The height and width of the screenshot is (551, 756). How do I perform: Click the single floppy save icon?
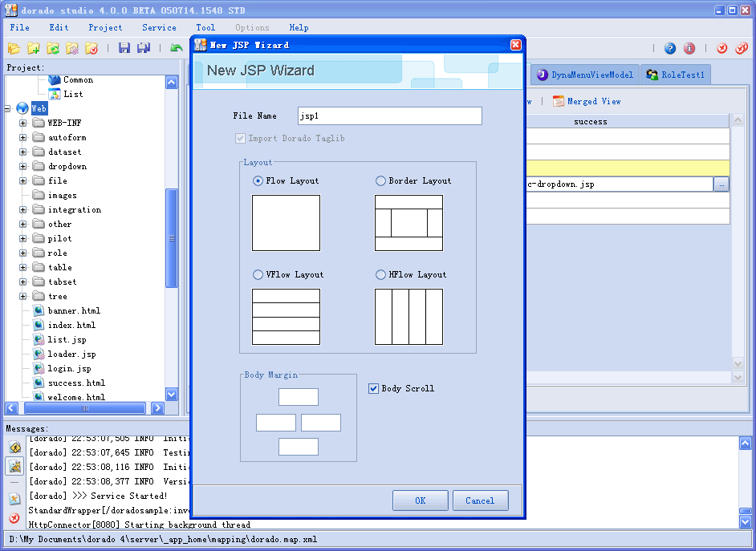pos(124,47)
